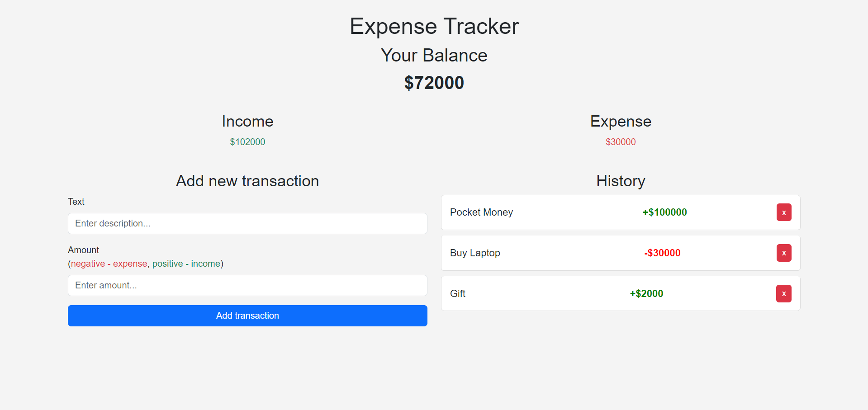868x410 pixels.
Task: Click the +$100000 income amount
Action: pyautogui.click(x=664, y=212)
